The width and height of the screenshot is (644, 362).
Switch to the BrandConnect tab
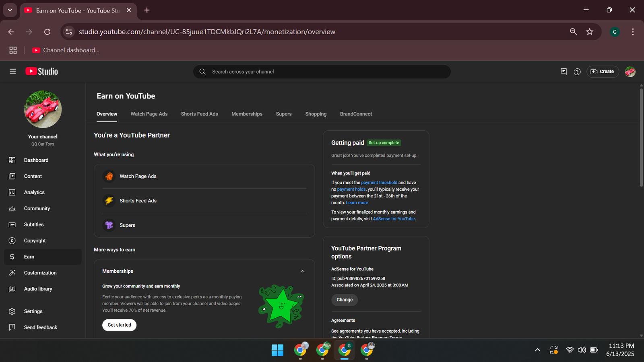click(356, 114)
